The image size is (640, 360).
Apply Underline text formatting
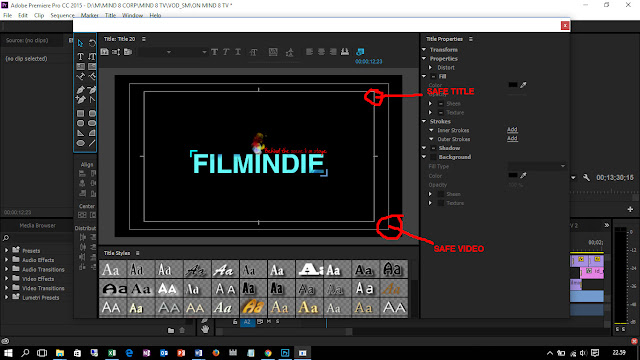pyautogui.click(x=238, y=52)
